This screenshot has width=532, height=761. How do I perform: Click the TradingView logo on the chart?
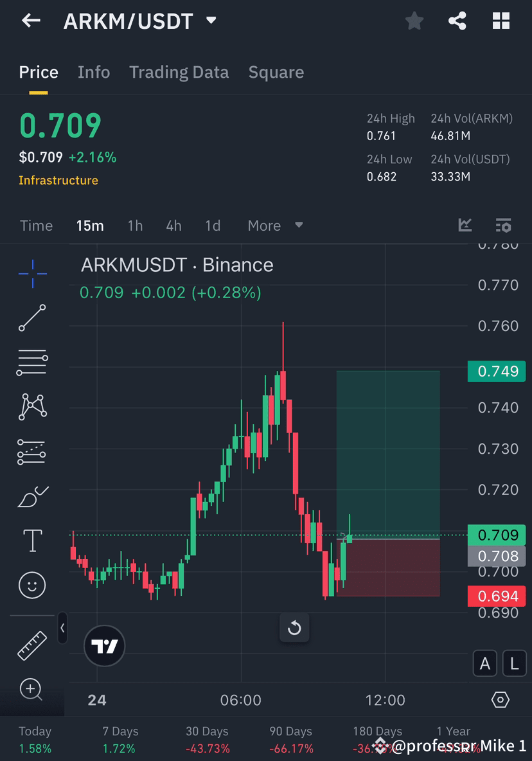tap(104, 645)
